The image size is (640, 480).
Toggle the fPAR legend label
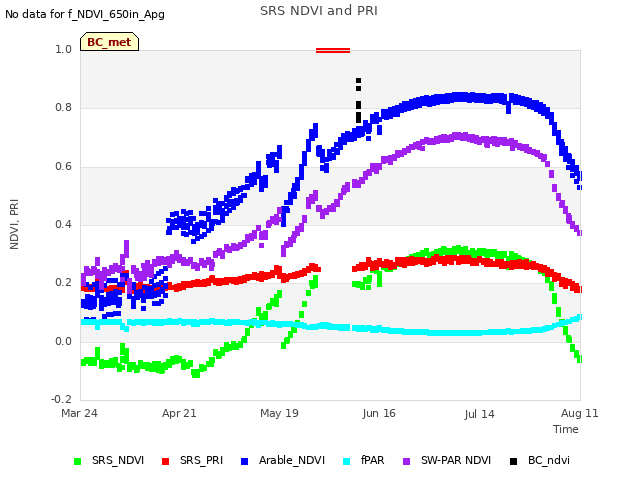coord(372,460)
